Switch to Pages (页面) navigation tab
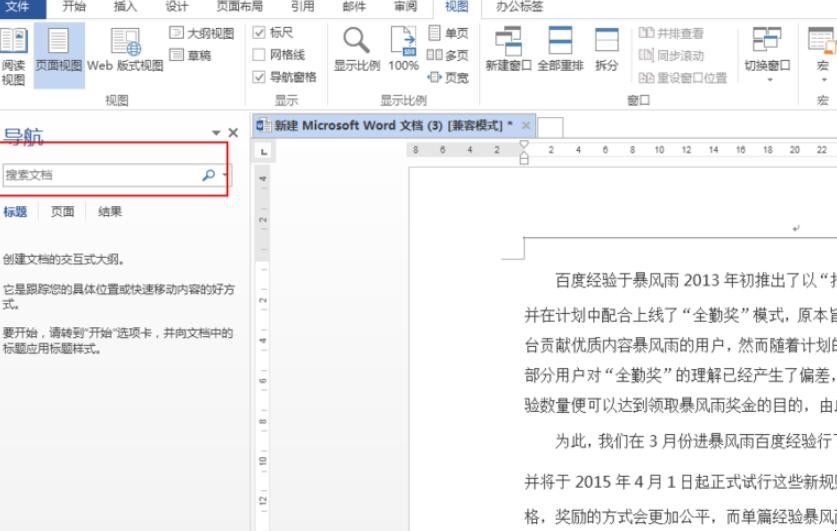This screenshot has width=837, height=531. click(62, 211)
